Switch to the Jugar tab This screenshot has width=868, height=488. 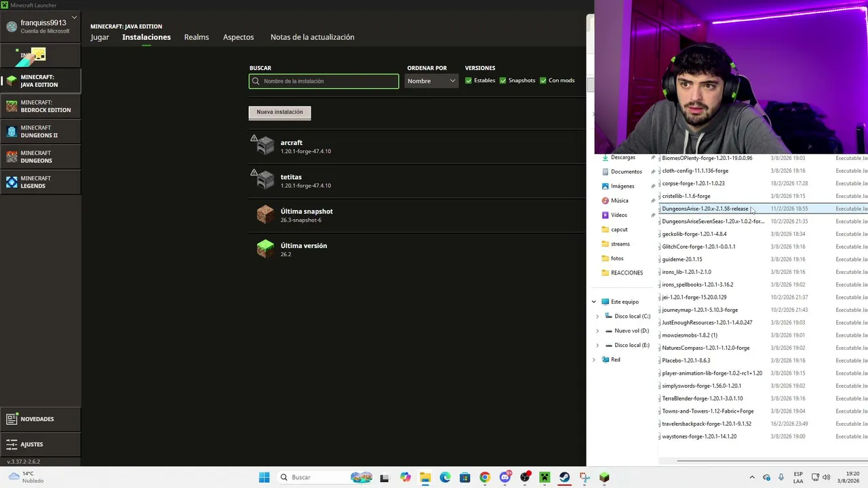pyautogui.click(x=100, y=37)
